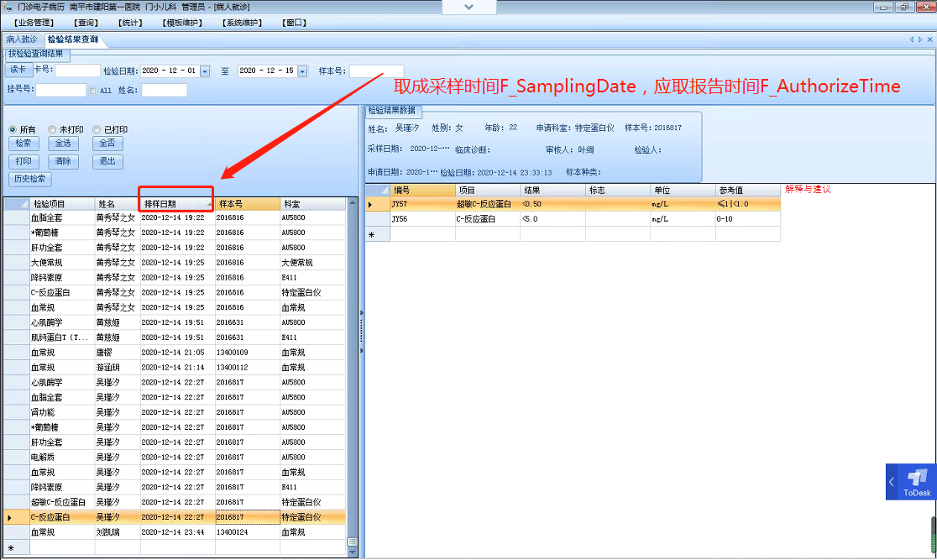Click the sort arrow on 排样日期 header
This screenshot has height=560, width=937.
point(209,204)
